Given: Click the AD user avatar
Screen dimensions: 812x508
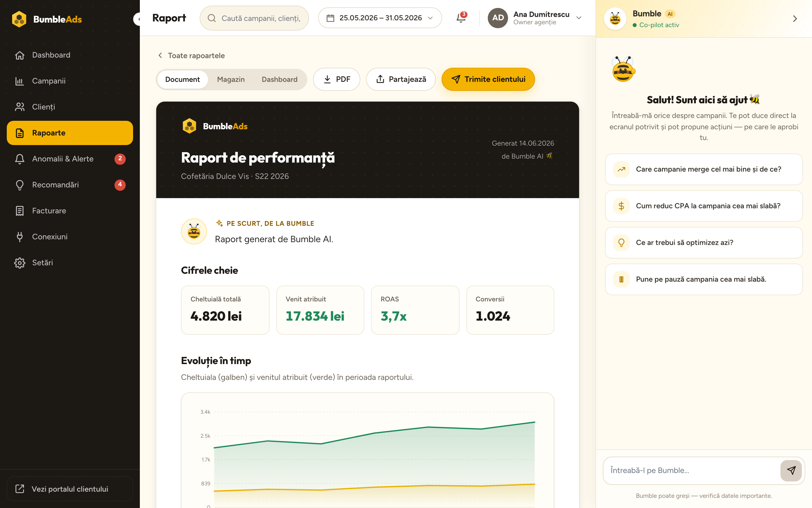Looking at the screenshot, I should tap(498, 18).
